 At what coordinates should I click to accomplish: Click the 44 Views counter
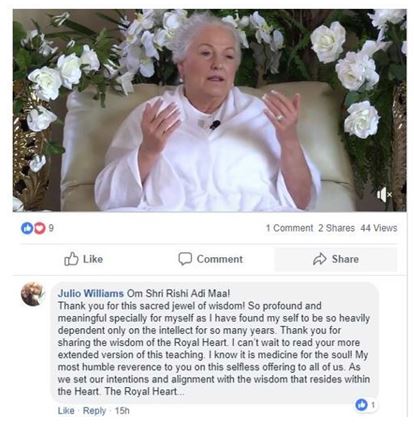379,228
